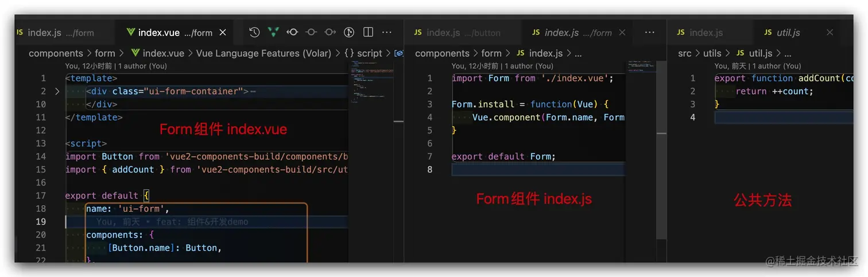The image size is (868, 277).
Task: Click the 'ui-form-container' class text at line 2
Action: (193, 91)
